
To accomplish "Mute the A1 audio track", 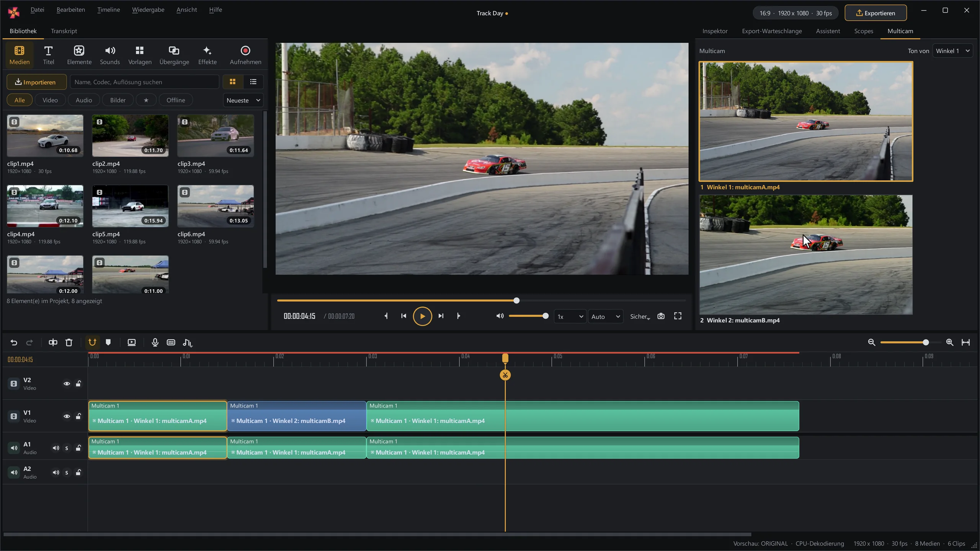I will pyautogui.click(x=56, y=448).
